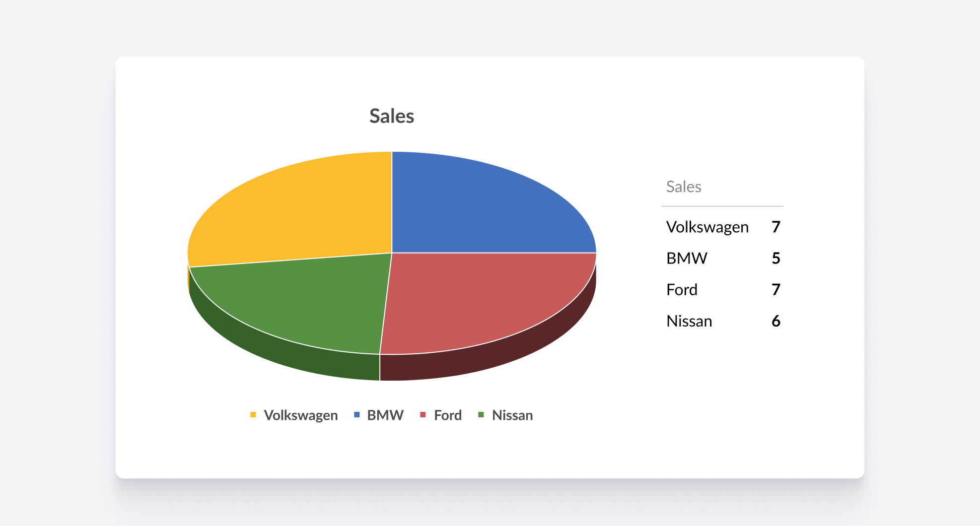Click the BMW sales value 5
980x526 pixels.
pyautogui.click(x=776, y=259)
